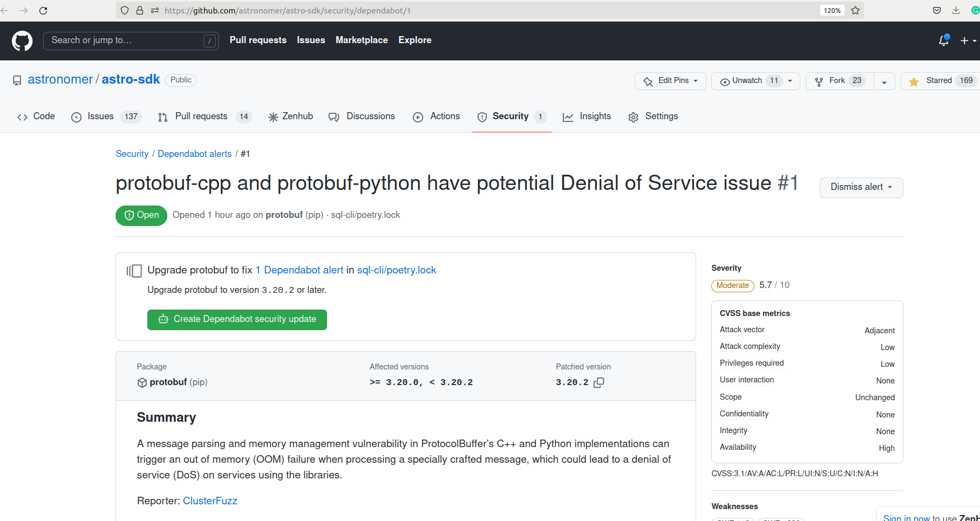Click the shield icon in address bar
The height and width of the screenshot is (521, 980).
[x=125, y=10]
